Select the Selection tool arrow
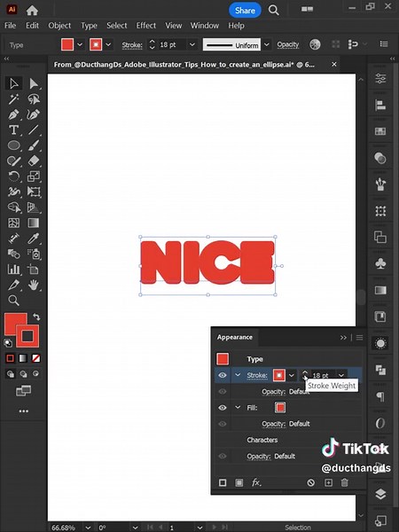The width and height of the screenshot is (399, 532). [14, 83]
